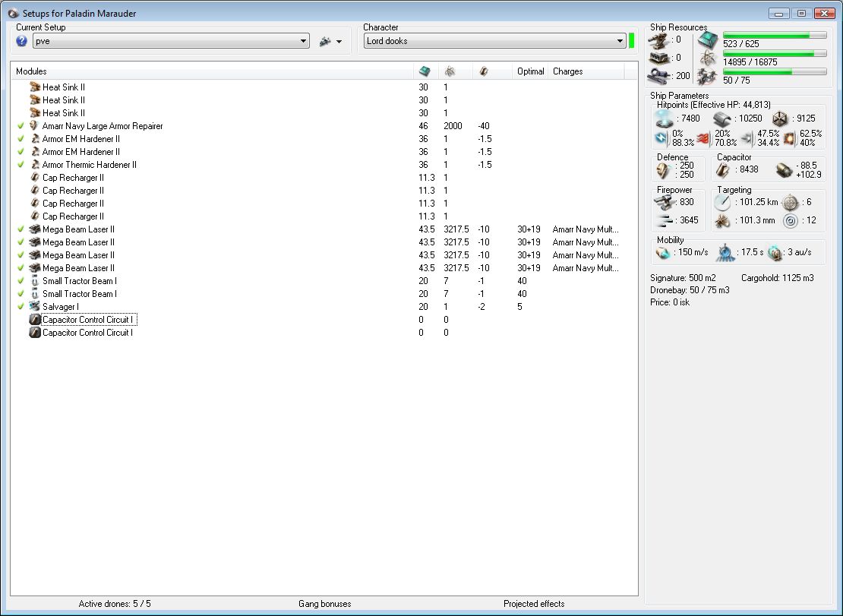The width and height of the screenshot is (843, 616).
Task: Click the Armor Thermic Hardener II module icon
Action: (34, 165)
